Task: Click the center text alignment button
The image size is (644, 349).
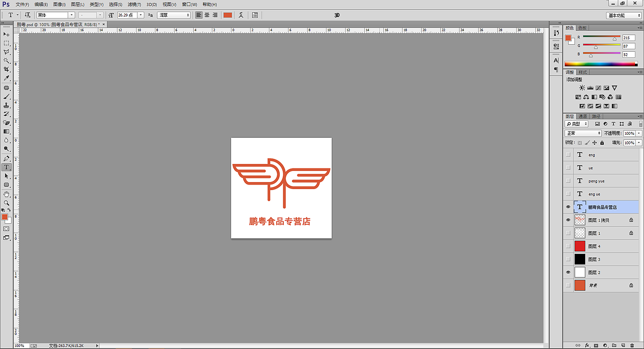Action: point(206,15)
